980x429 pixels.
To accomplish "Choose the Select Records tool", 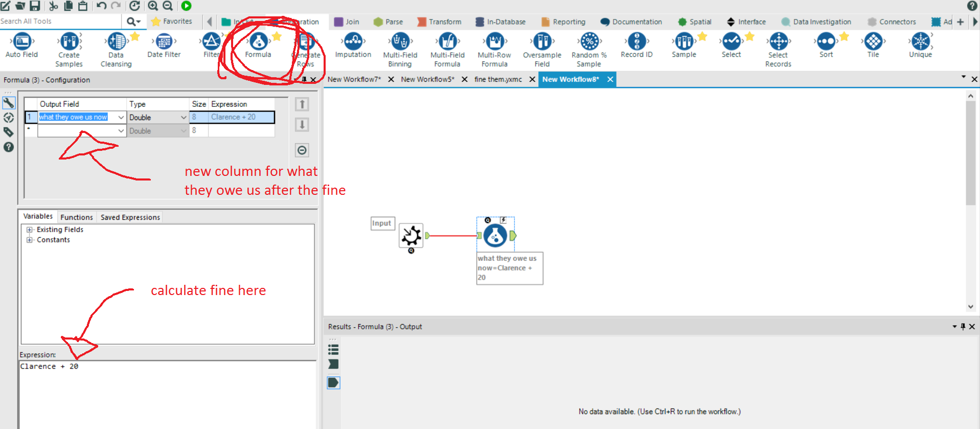I will [778, 50].
